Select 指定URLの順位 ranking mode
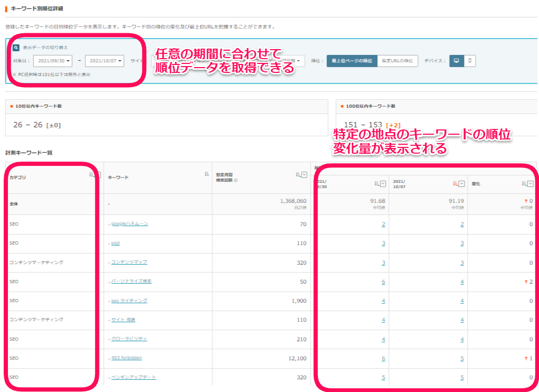 [397, 61]
